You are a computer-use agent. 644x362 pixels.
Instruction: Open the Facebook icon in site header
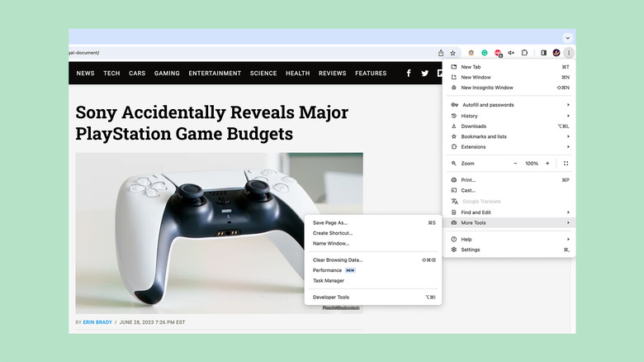pos(408,74)
